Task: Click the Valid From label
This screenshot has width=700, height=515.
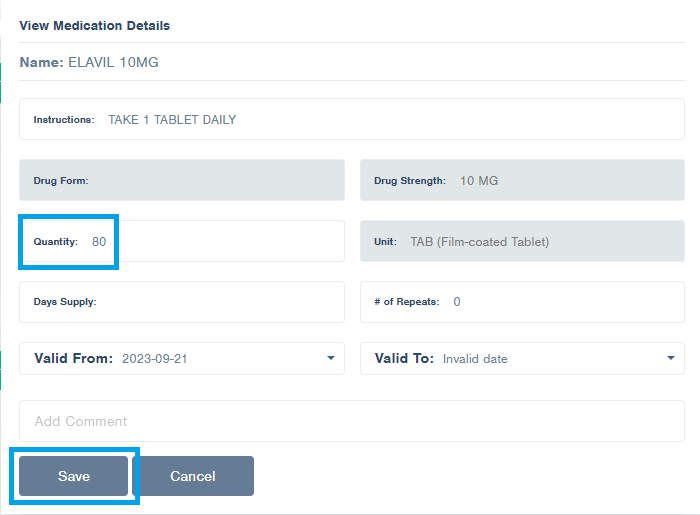Action: (x=73, y=358)
